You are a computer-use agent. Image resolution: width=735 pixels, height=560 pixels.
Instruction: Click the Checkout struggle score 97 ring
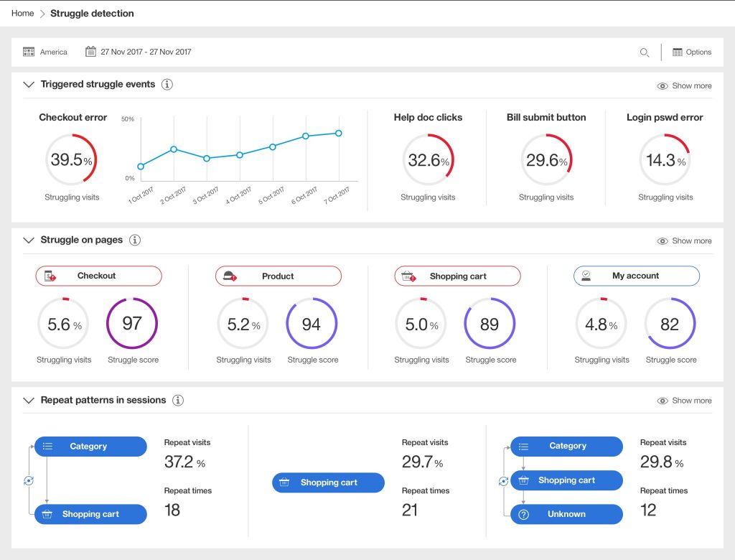[x=132, y=324]
